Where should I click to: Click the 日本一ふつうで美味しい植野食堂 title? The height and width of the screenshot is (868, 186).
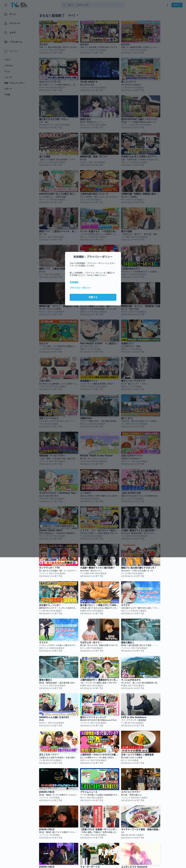(x=137, y=755)
